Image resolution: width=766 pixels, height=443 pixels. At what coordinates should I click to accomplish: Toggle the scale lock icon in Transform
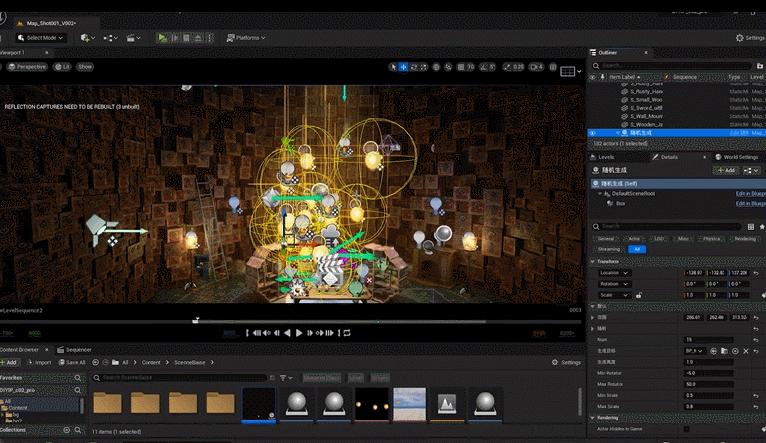pyautogui.click(x=638, y=295)
